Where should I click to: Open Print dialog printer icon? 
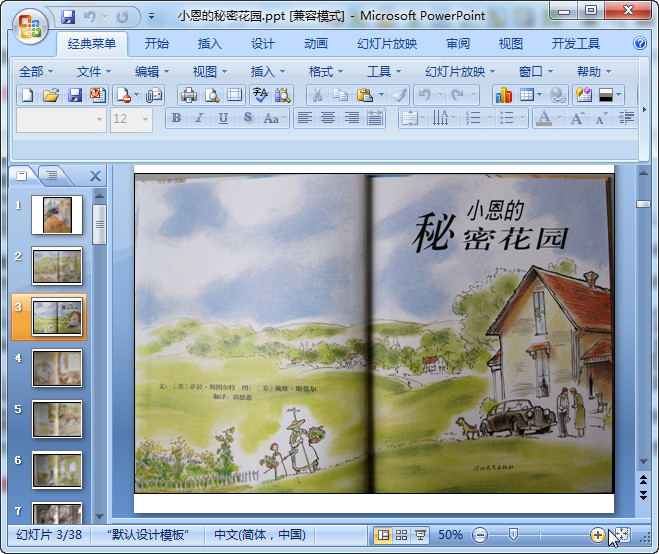point(189,95)
